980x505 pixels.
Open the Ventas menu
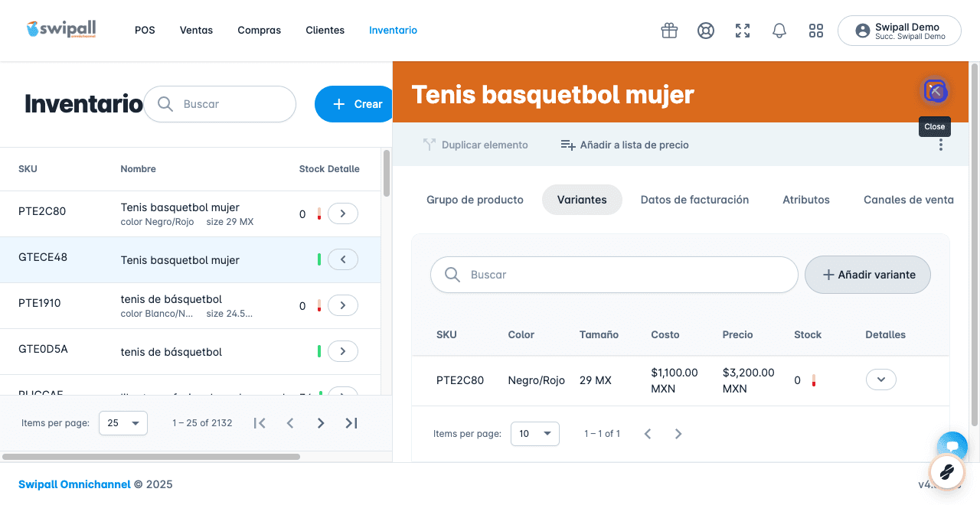[x=196, y=31]
